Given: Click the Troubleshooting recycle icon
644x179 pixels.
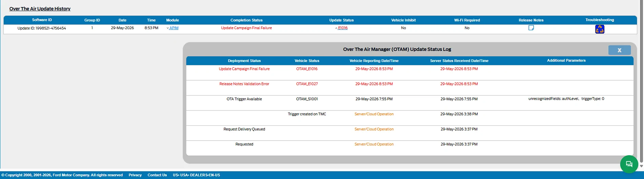Looking at the screenshot, I should coord(600,29).
